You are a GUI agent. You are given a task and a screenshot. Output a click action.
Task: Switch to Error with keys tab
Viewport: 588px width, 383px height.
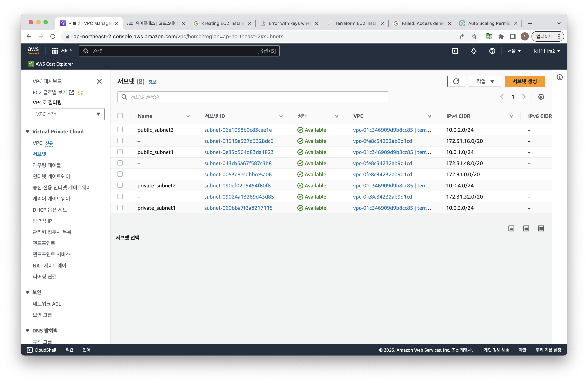(289, 23)
